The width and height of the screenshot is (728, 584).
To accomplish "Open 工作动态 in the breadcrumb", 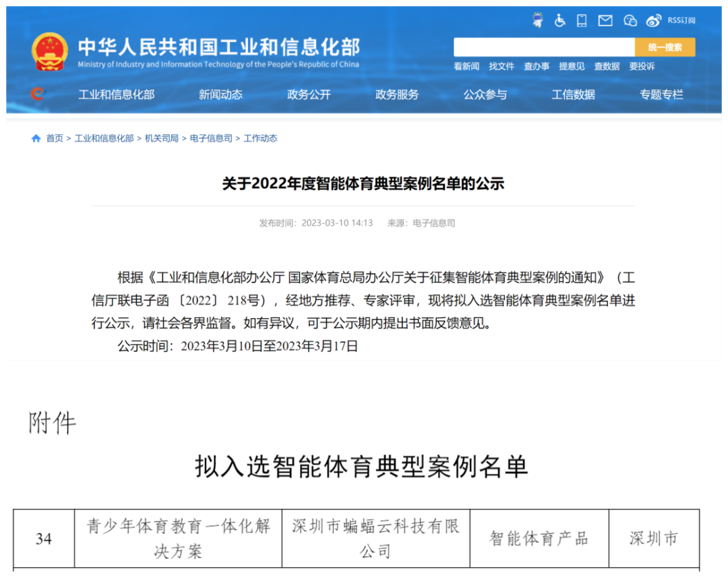I will pos(260,138).
